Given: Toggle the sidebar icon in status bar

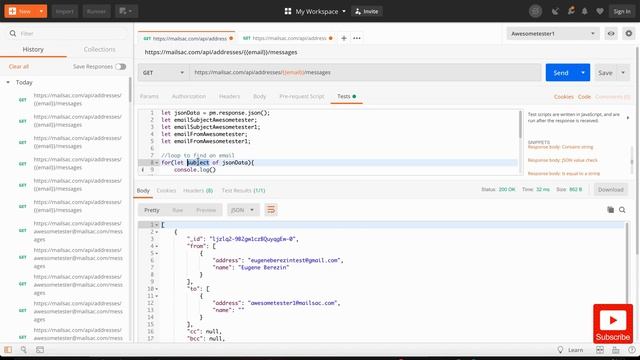Looking at the screenshot, I should tap(8, 350).
